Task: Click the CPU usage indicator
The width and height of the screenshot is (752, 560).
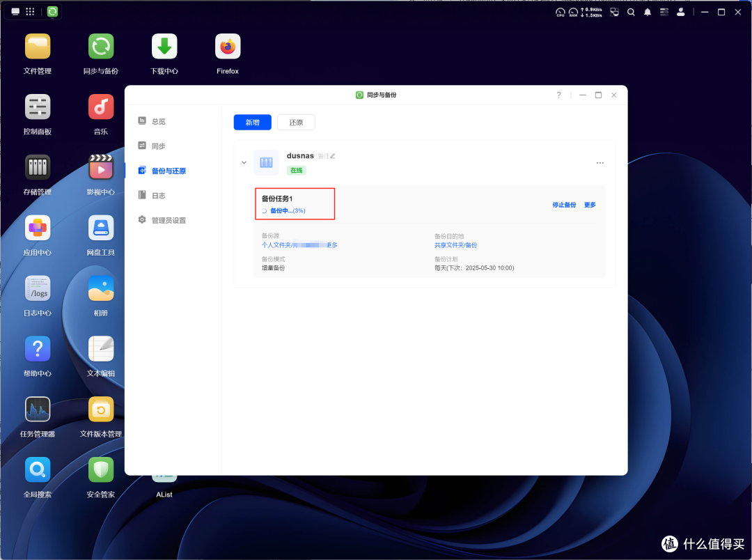Action: 560,13
